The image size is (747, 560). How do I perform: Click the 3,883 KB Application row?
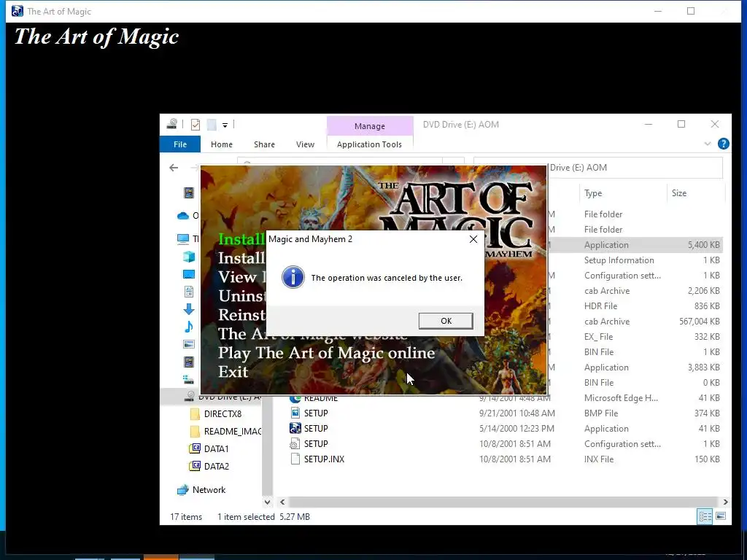635,367
